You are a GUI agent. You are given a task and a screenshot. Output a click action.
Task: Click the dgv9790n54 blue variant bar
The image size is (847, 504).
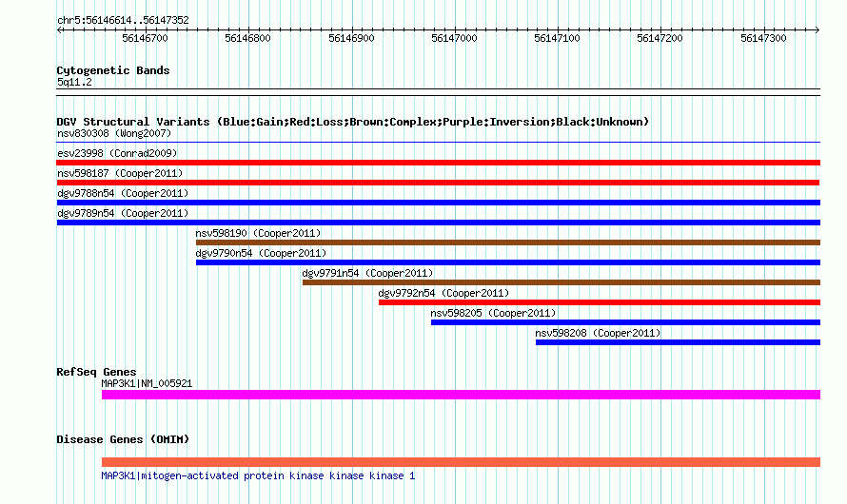point(508,262)
